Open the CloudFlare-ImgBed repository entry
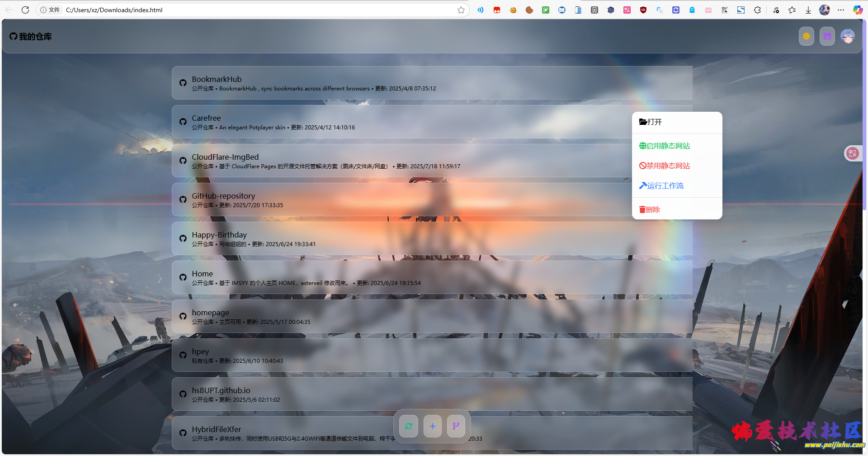Image resolution: width=868 pixels, height=456 pixels. (225, 157)
